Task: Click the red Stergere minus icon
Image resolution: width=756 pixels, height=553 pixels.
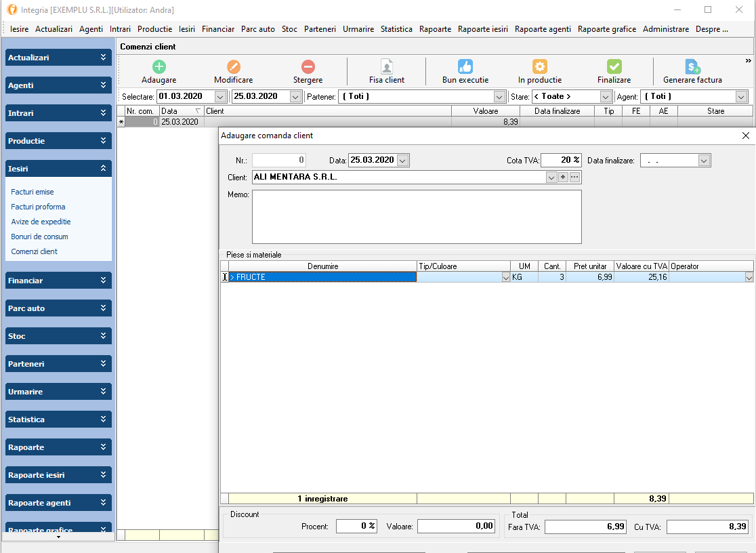Action: 308,66
